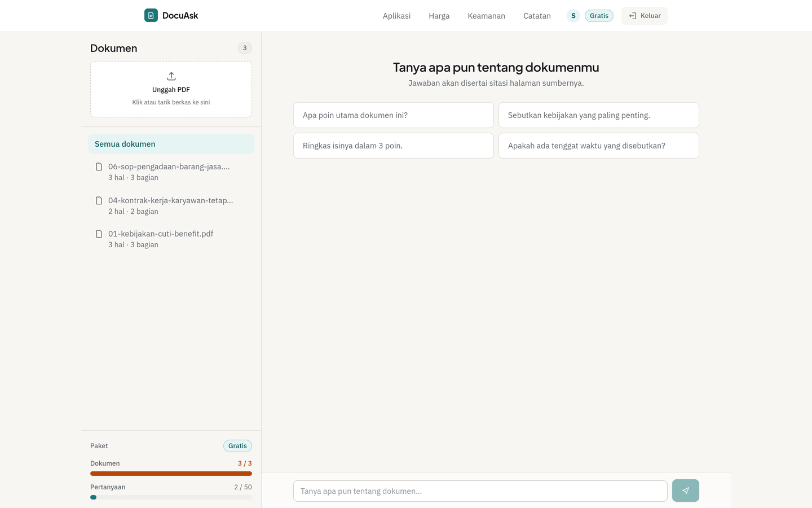The image size is (812, 508).
Task: Click the 'Paket' label in the sidebar
Action: (x=99, y=446)
